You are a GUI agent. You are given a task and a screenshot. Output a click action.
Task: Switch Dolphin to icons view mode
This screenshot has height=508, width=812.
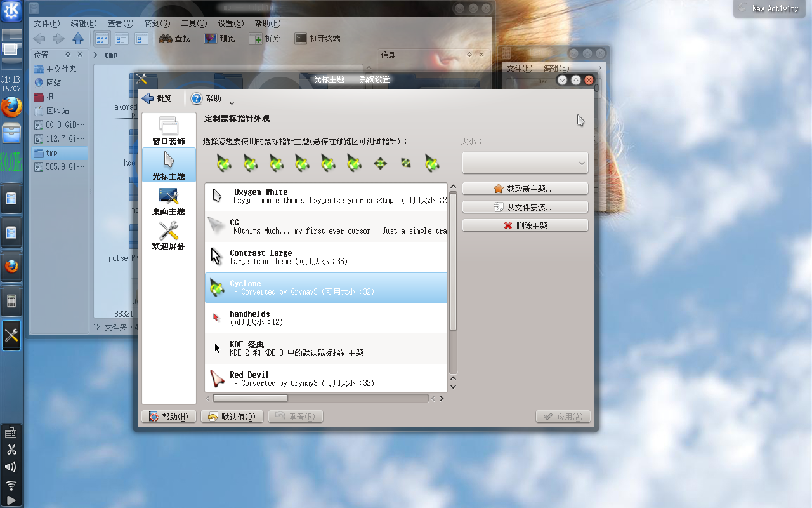click(x=102, y=39)
